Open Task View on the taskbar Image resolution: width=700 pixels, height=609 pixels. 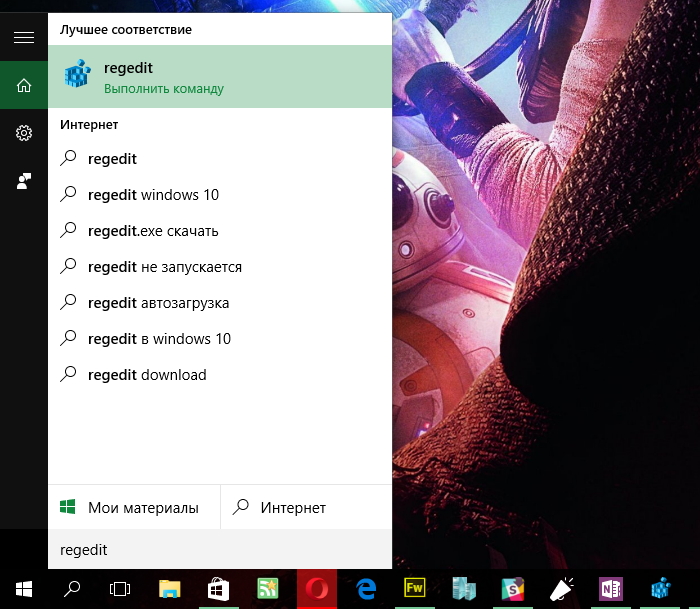pyautogui.click(x=120, y=589)
